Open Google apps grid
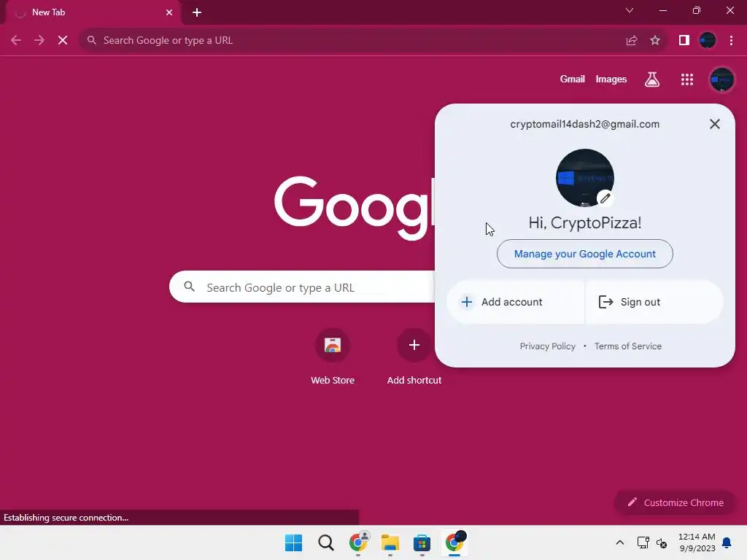 [687, 79]
